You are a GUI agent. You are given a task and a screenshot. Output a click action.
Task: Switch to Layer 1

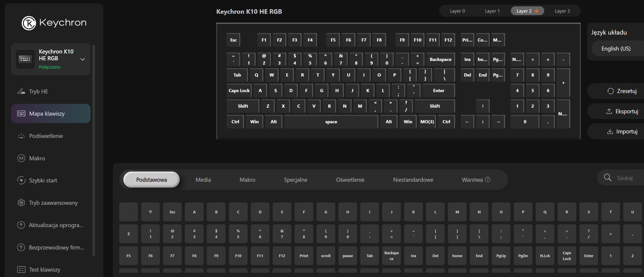coord(492,11)
